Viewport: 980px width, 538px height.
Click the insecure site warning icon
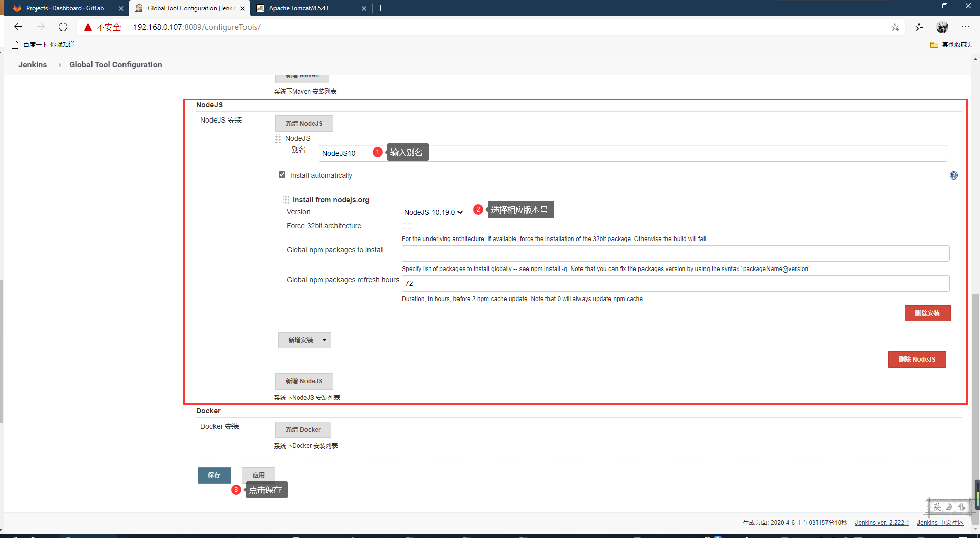point(88,27)
